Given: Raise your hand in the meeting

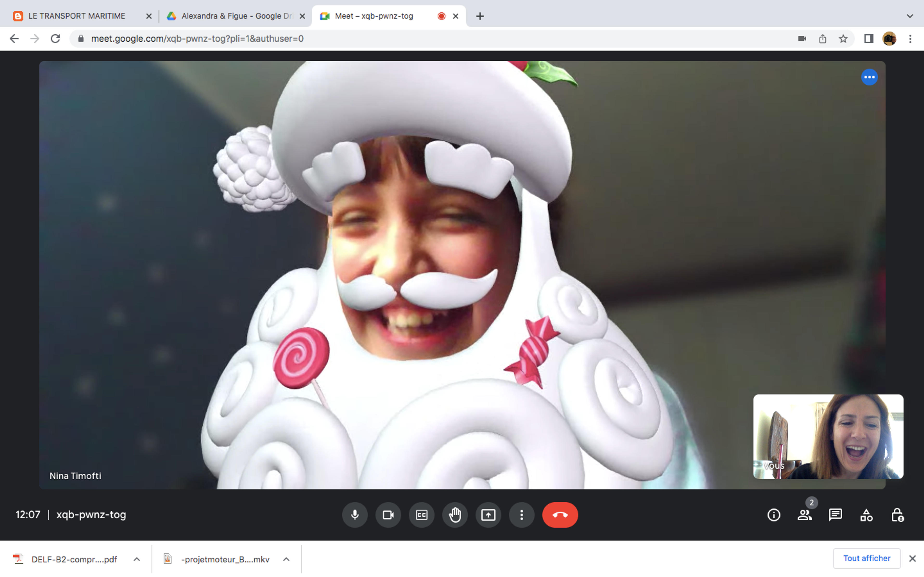Looking at the screenshot, I should click(x=455, y=515).
